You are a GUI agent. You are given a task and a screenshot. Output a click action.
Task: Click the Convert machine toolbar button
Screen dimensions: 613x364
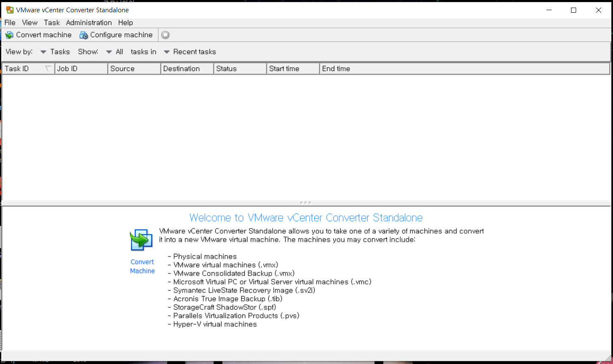[x=39, y=35]
